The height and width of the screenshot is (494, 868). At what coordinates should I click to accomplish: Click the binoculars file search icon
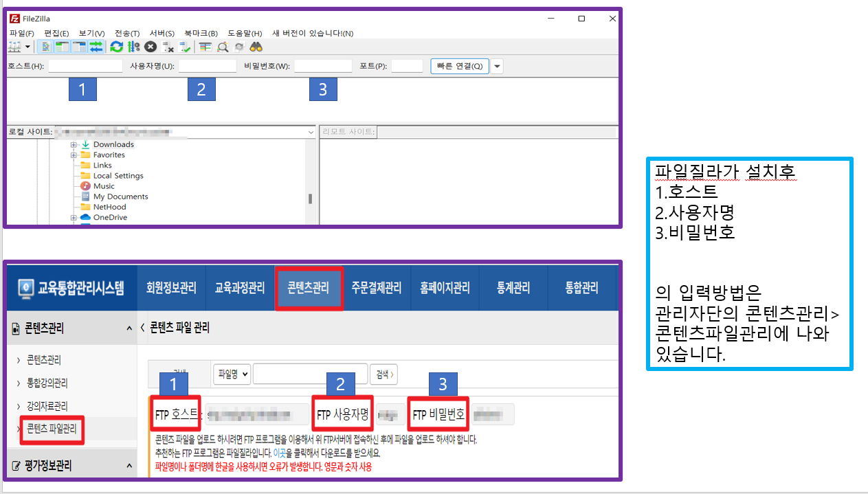pos(256,47)
